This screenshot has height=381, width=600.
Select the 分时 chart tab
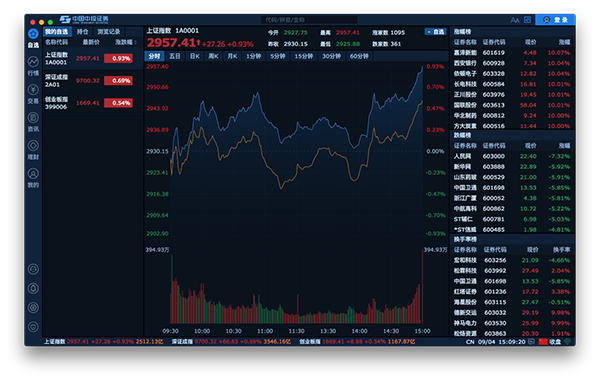[x=154, y=56]
